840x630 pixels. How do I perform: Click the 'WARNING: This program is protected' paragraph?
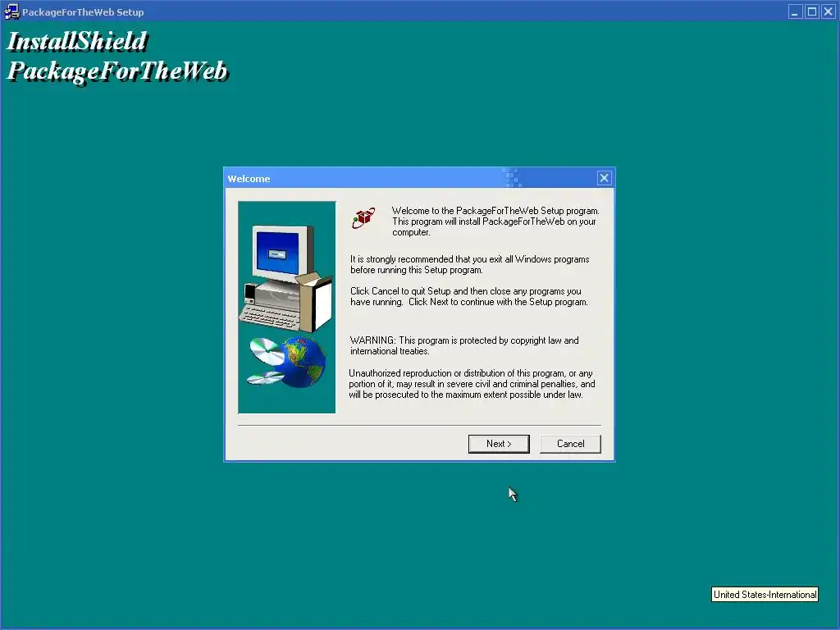click(464, 345)
